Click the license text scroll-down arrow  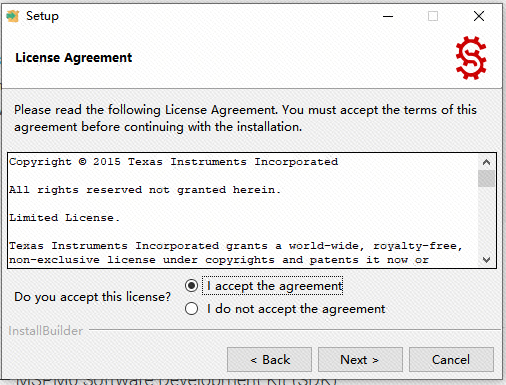coord(486,260)
